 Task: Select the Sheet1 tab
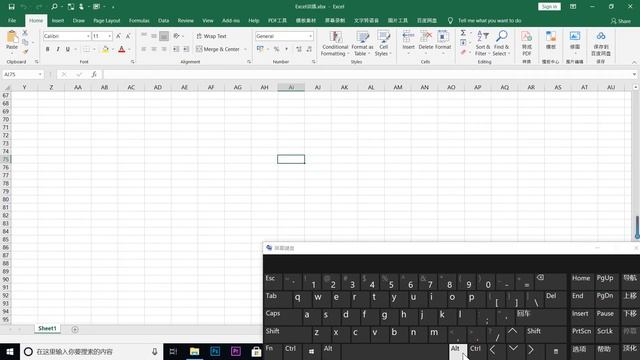[47, 329]
